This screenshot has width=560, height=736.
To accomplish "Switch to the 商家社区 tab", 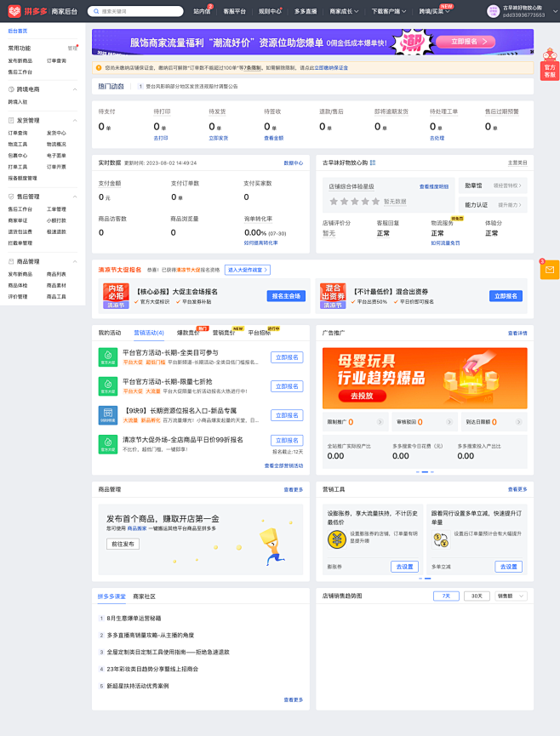I will 144,596.
